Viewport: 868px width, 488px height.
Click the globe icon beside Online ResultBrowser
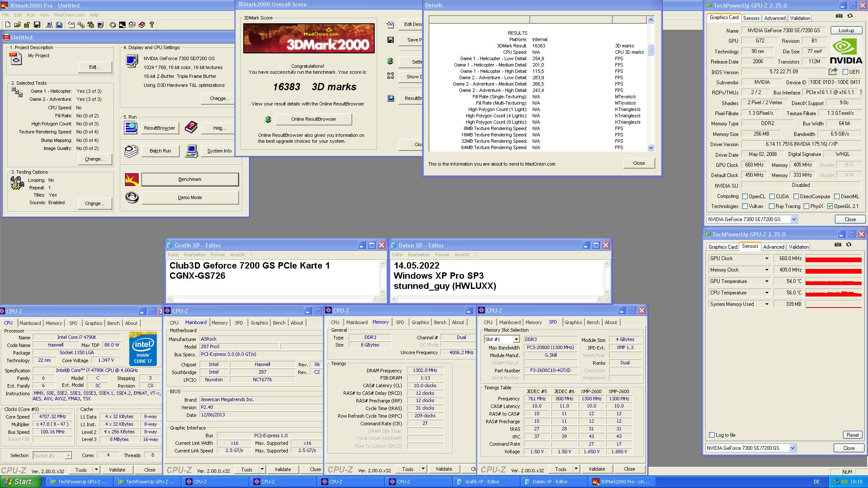[268, 119]
